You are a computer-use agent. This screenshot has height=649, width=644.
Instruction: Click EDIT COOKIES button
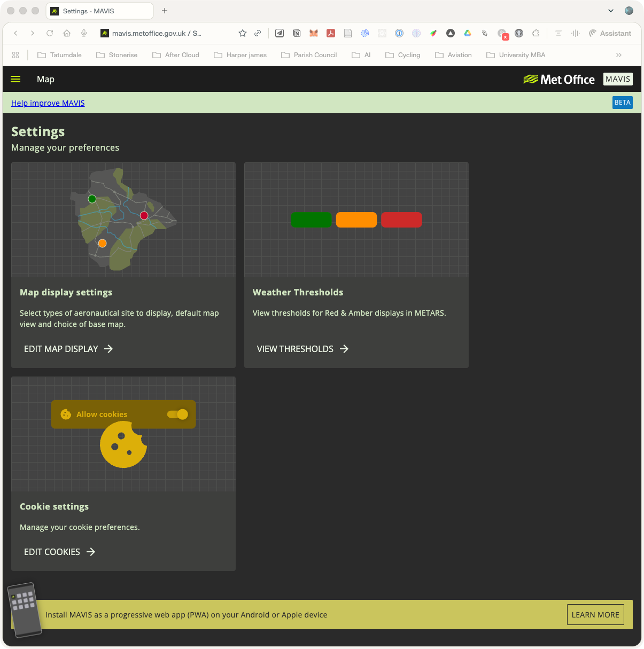[x=59, y=552]
